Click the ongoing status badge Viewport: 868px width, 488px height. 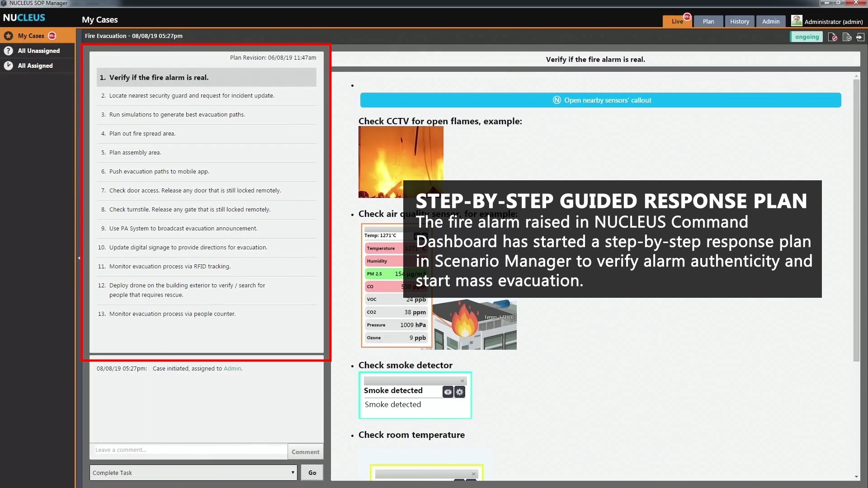807,37
